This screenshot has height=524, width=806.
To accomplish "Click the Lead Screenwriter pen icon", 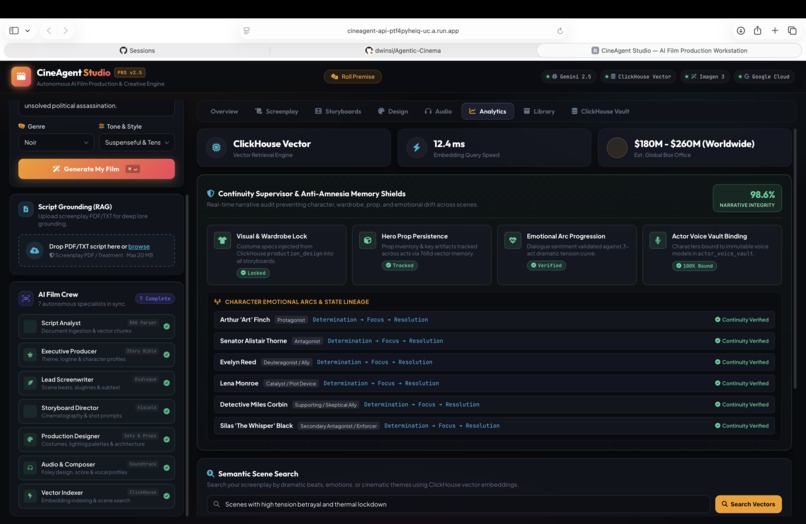I will [x=30, y=383].
